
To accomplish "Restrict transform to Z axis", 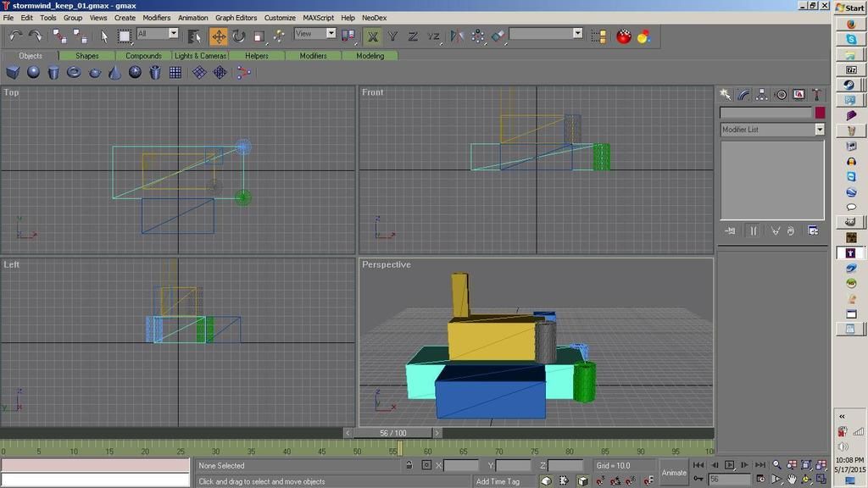I will [413, 36].
